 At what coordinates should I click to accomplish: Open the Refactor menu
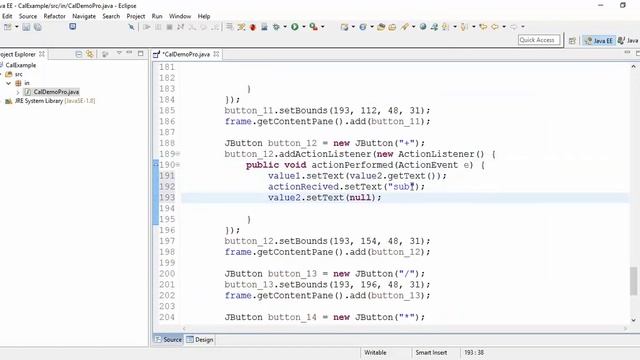(x=55, y=16)
